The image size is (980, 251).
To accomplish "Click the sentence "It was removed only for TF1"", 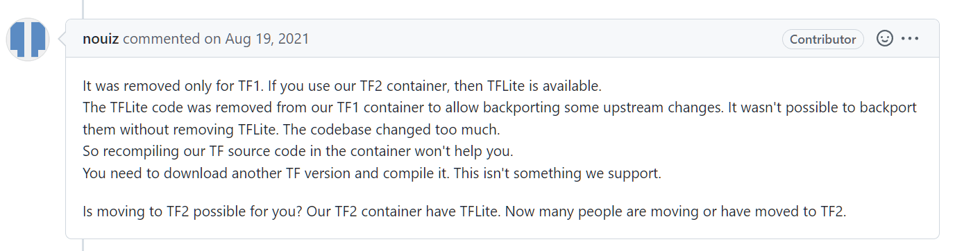I will (x=171, y=87).
